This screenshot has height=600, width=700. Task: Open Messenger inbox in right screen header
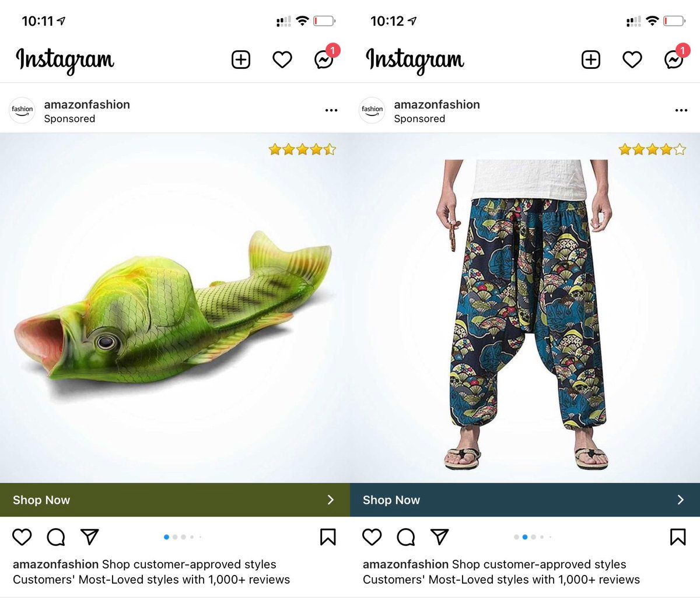coord(674,59)
